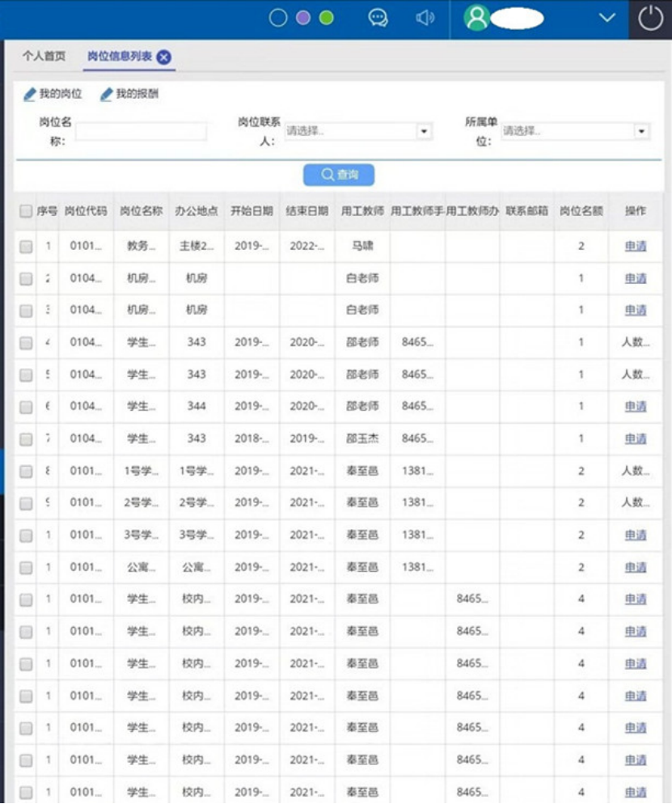Focus the 岗位名称 input field

click(x=141, y=131)
